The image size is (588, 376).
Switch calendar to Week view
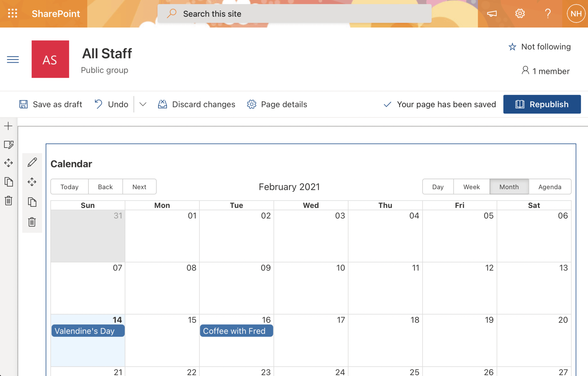(x=471, y=187)
